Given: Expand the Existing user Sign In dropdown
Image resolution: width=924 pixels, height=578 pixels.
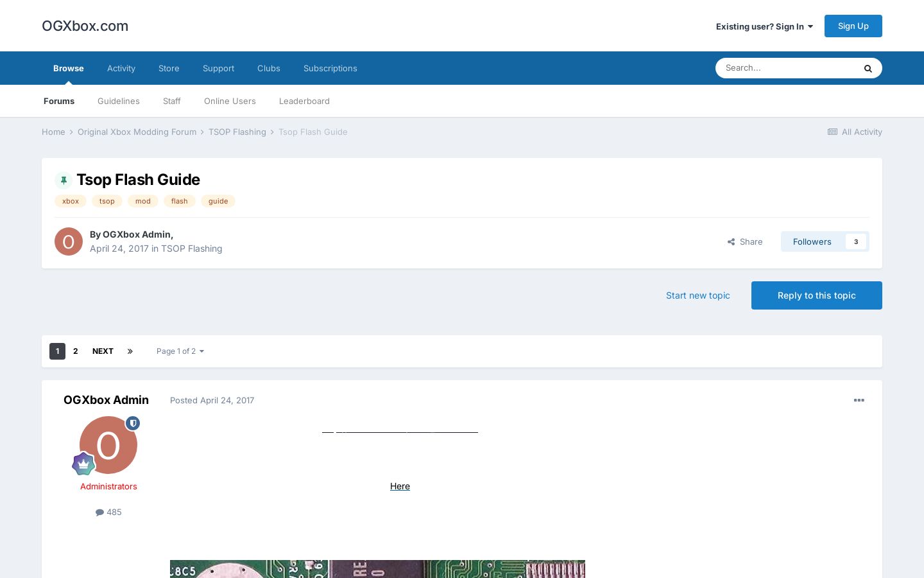Looking at the screenshot, I should [x=764, y=26].
